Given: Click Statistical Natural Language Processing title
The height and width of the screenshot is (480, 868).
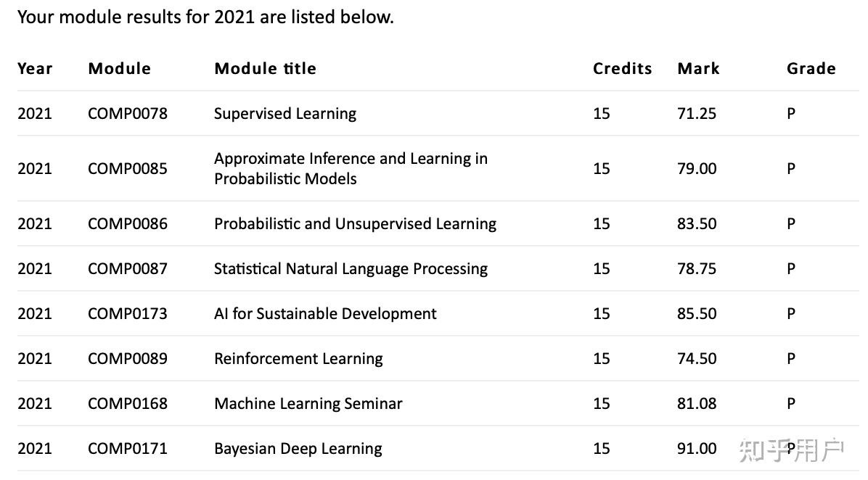Looking at the screenshot, I should click(x=351, y=269).
